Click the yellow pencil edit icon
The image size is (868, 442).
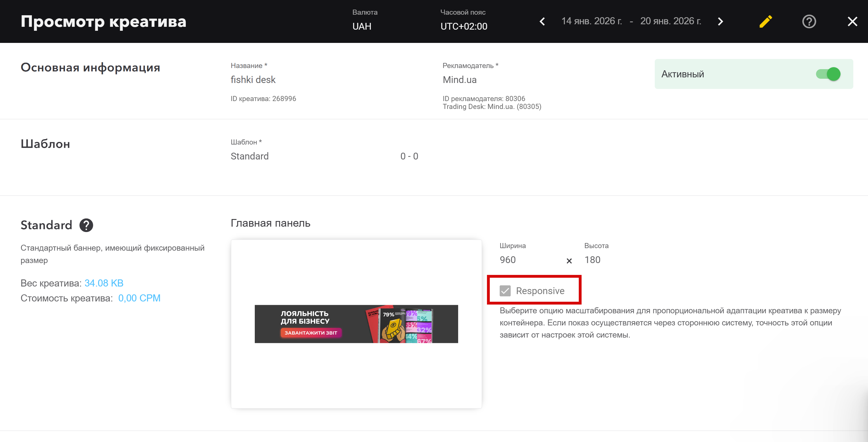(x=765, y=21)
